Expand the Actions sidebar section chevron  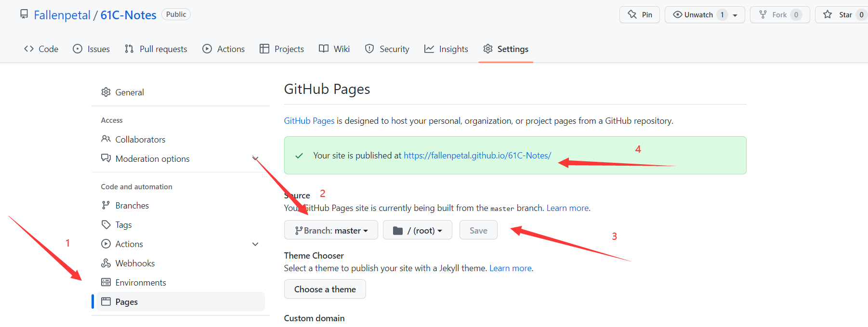click(255, 244)
